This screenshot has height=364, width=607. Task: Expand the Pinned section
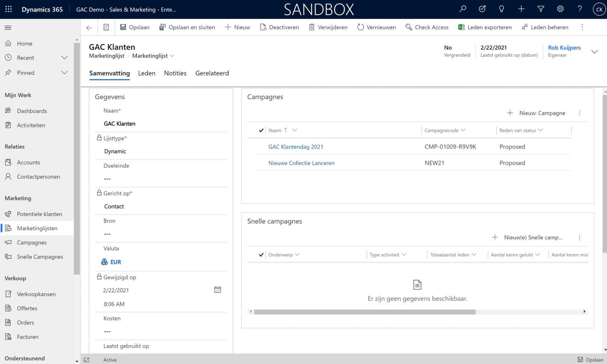click(x=64, y=73)
